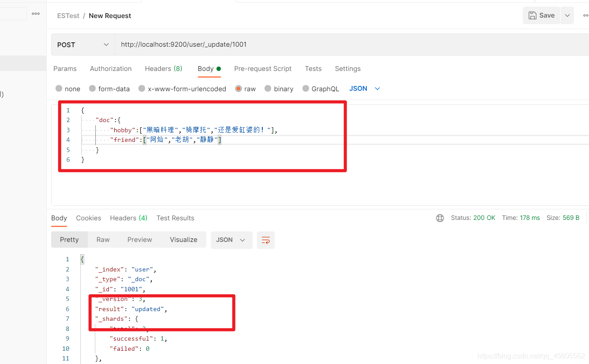Viewport: 589px width, 364px height.
Task: Click the closing brace on editor line 6
Action: pyautogui.click(x=83, y=160)
